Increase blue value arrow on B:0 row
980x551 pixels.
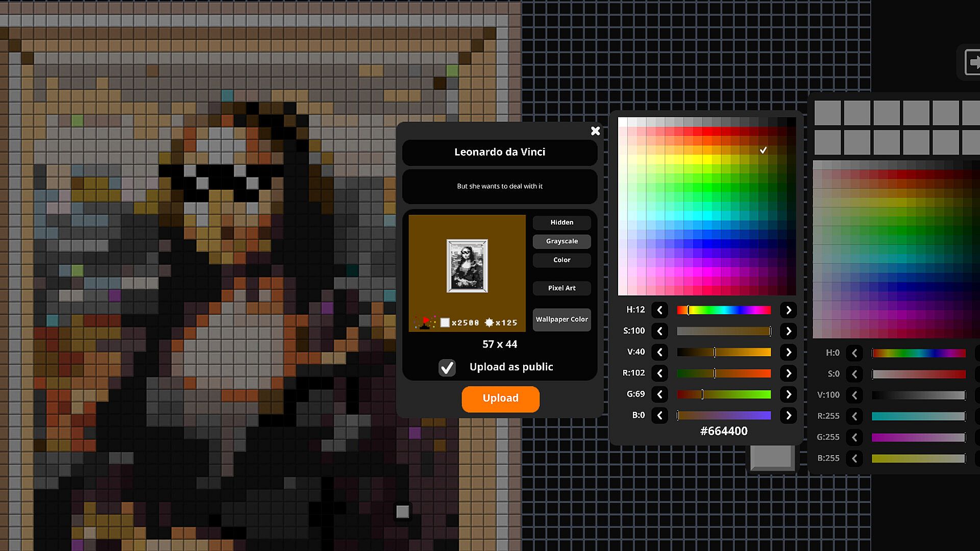[x=789, y=415]
